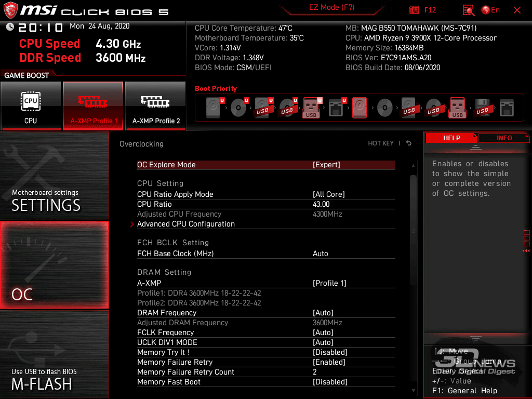The height and width of the screenshot is (399, 532).
Task: Click the UEFI USB hard disk boot icon
Action: (x=264, y=108)
